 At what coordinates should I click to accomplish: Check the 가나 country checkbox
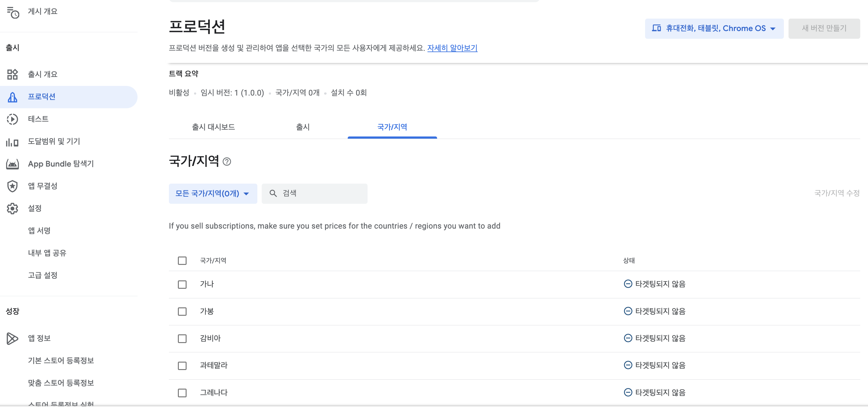tap(182, 284)
